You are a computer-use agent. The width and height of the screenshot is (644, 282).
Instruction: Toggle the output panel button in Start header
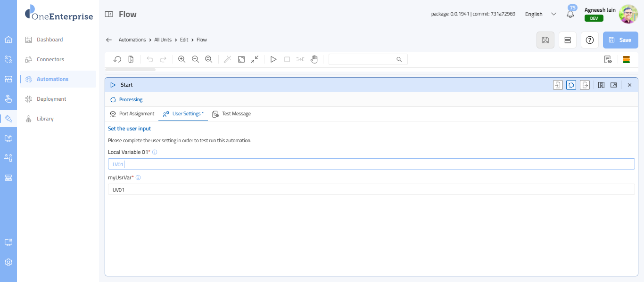click(585, 85)
